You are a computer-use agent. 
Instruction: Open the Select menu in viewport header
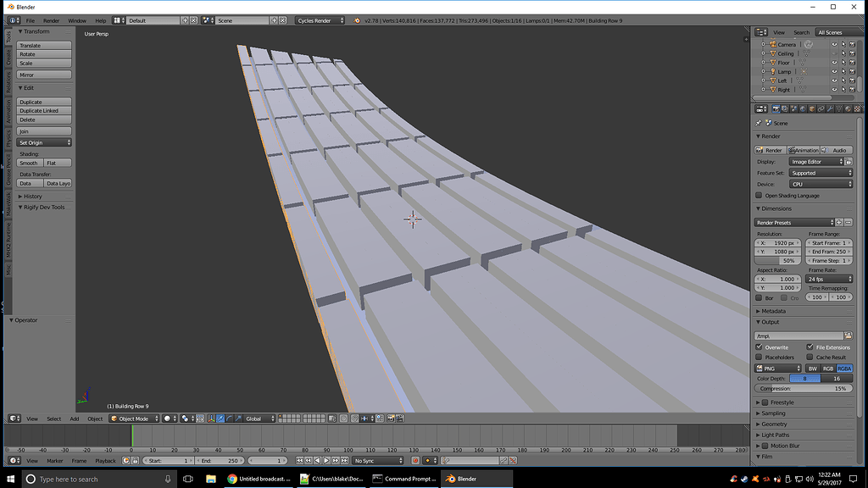pyautogui.click(x=53, y=419)
